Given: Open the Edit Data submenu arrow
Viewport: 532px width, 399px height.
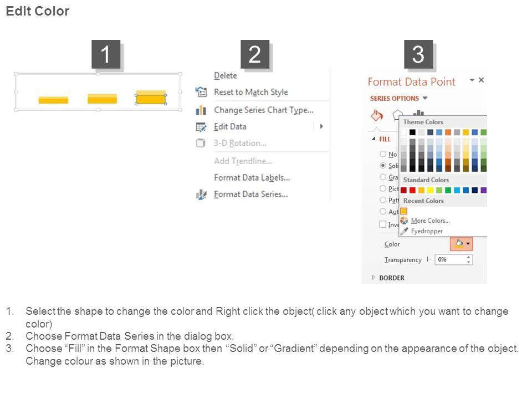Looking at the screenshot, I should point(321,126).
